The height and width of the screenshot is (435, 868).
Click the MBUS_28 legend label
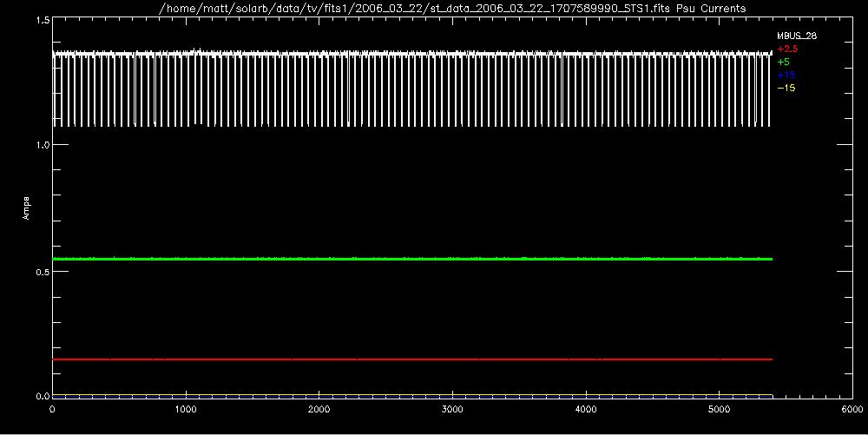pyautogui.click(x=797, y=36)
